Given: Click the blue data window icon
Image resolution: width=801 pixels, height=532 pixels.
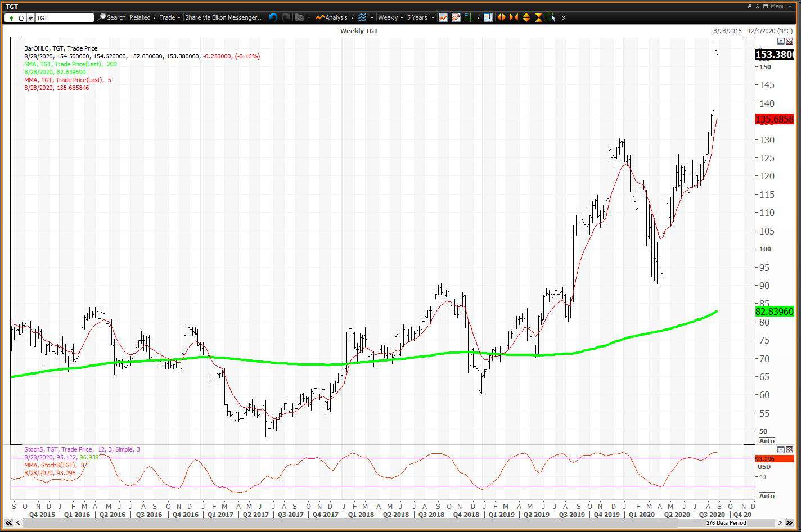Looking at the screenshot, I should (488, 17).
